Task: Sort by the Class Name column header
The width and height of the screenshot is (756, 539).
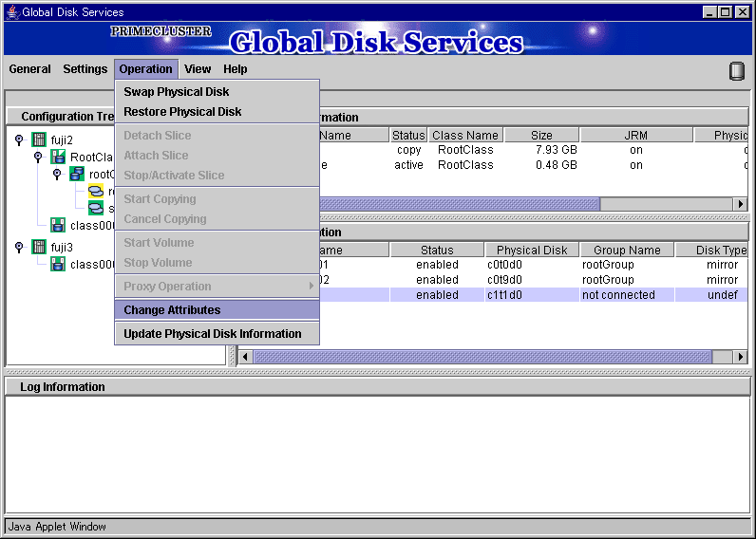Action: (x=465, y=135)
